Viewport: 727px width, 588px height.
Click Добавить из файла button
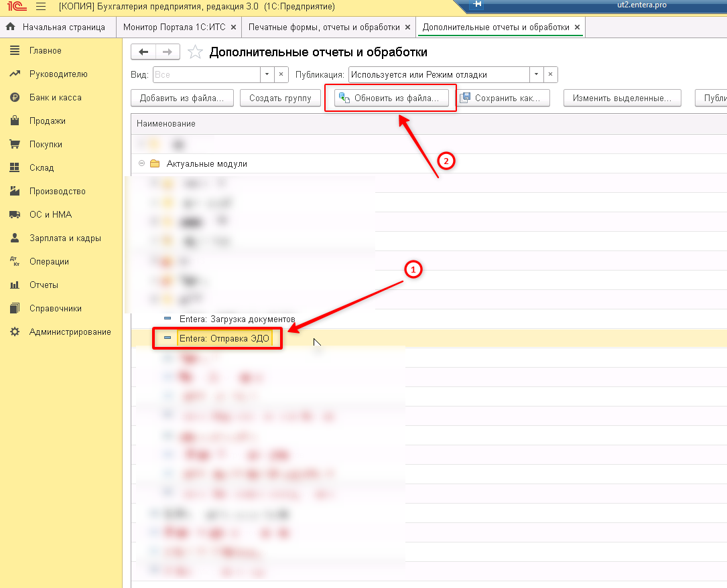pos(182,98)
